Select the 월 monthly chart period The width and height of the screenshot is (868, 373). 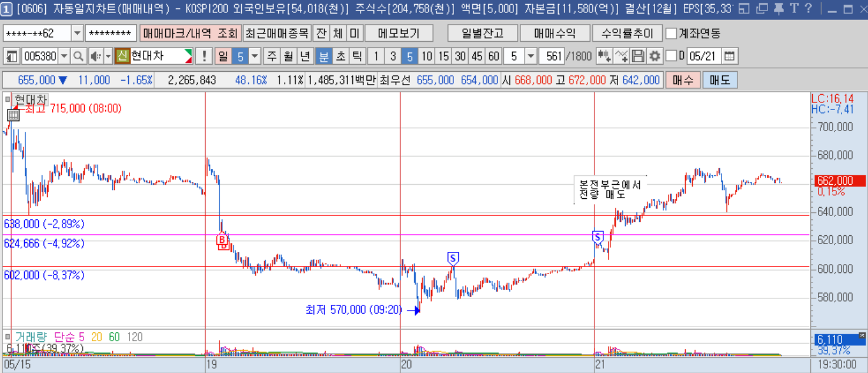click(x=288, y=56)
